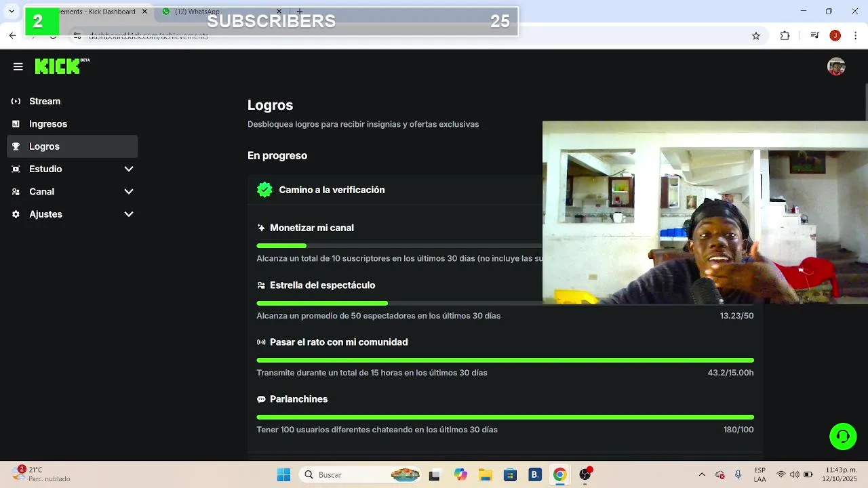Click the 180/100 chatters value
Viewport: 868px width, 488px height.
click(x=738, y=430)
